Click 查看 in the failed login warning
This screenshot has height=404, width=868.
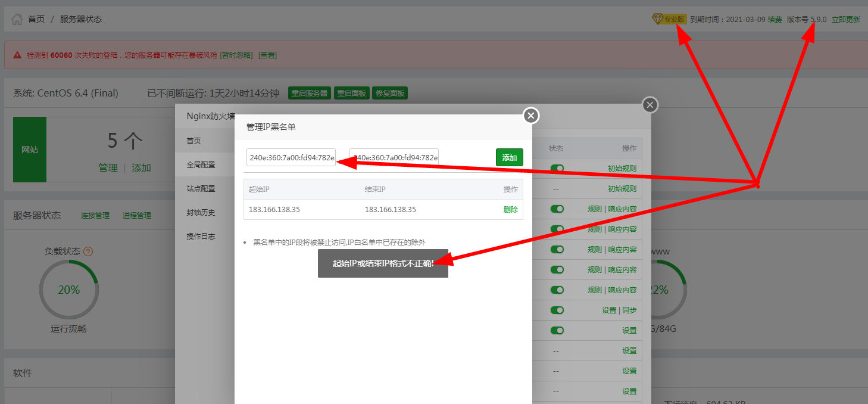coord(267,55)
